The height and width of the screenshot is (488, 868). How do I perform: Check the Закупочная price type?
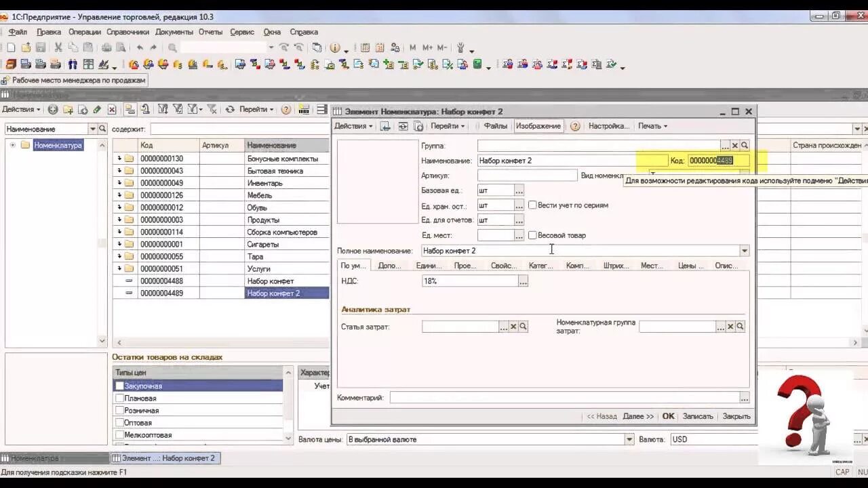[x=119, y=386]
